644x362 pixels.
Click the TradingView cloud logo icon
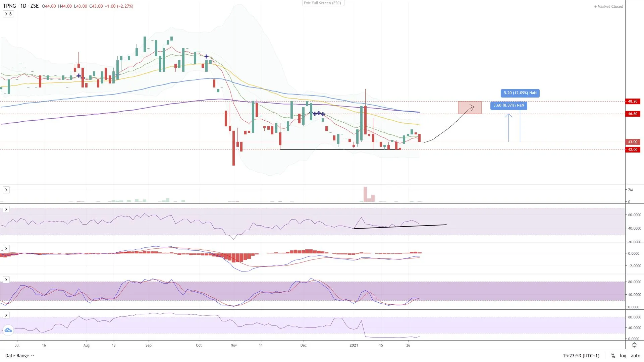[x=8, y=330]
